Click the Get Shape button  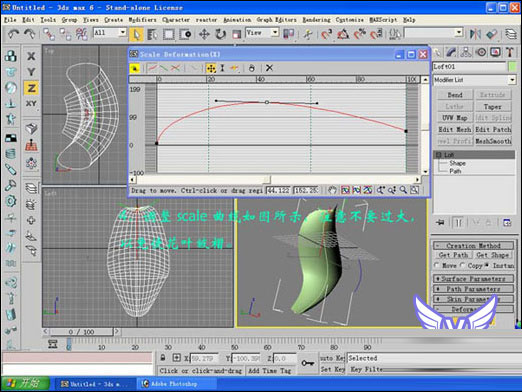pyautogui.click(x=493, y=255)
